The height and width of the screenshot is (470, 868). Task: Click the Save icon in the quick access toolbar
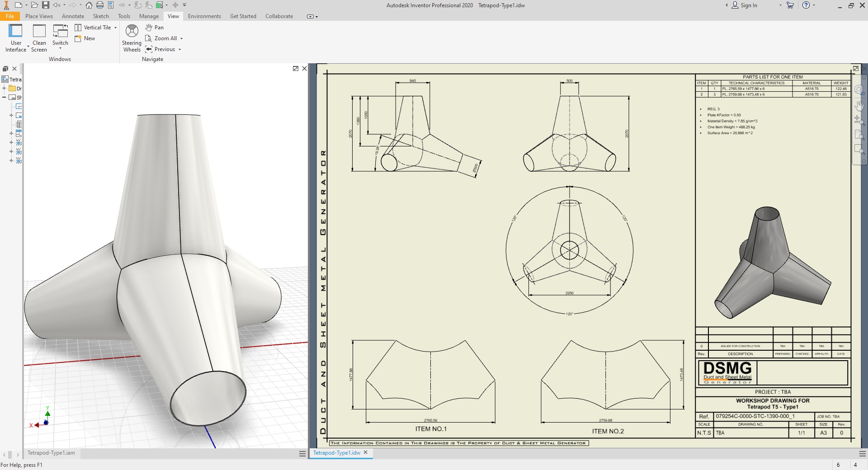tap(46, 5)
